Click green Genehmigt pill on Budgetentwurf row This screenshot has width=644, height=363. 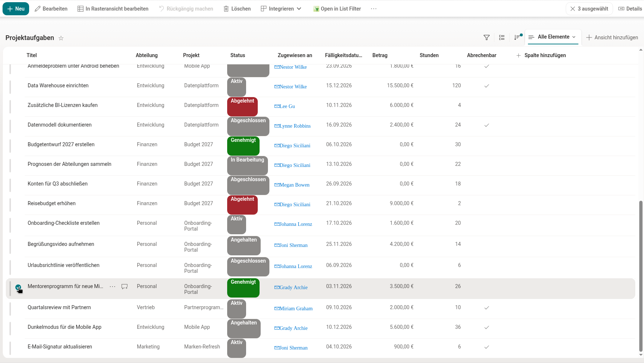(x=243, y=146)
